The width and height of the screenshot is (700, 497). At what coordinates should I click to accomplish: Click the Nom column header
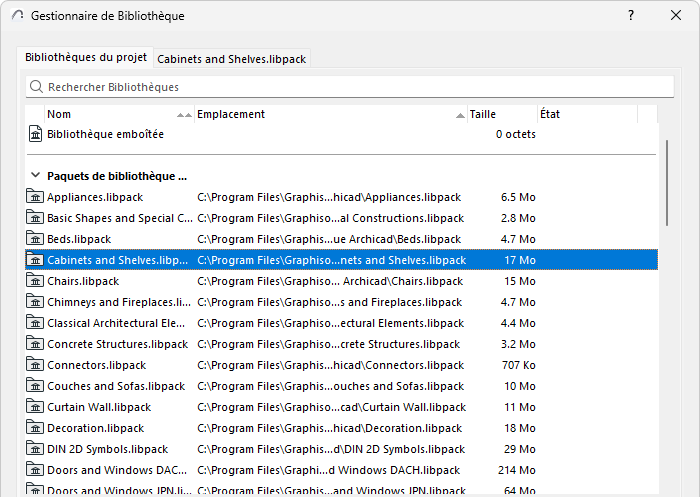pos(119,114)
